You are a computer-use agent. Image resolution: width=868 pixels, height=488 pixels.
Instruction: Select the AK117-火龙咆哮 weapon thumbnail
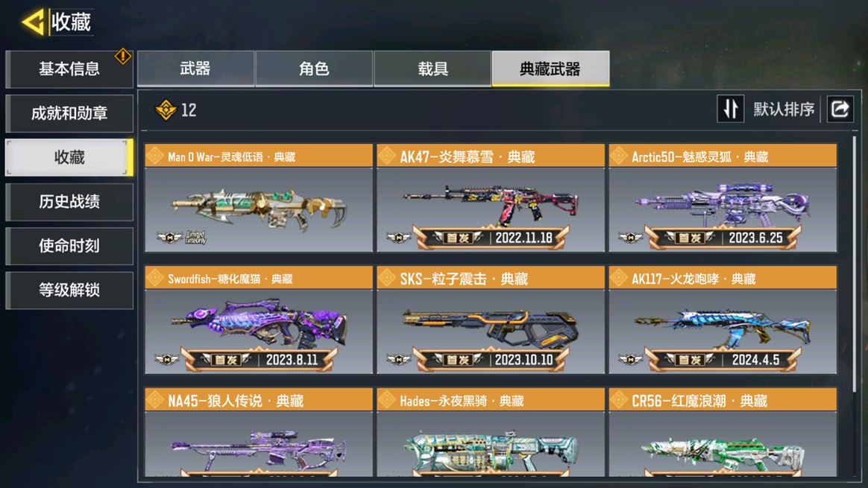click(723, 331)
